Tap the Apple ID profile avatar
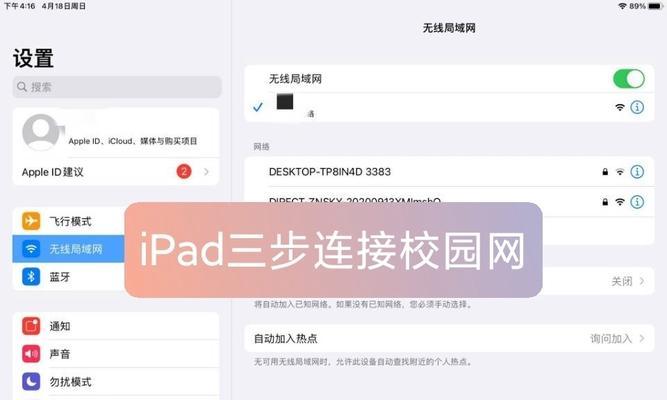667x400 pixels. pyautogui.click(x=41, y=132)
